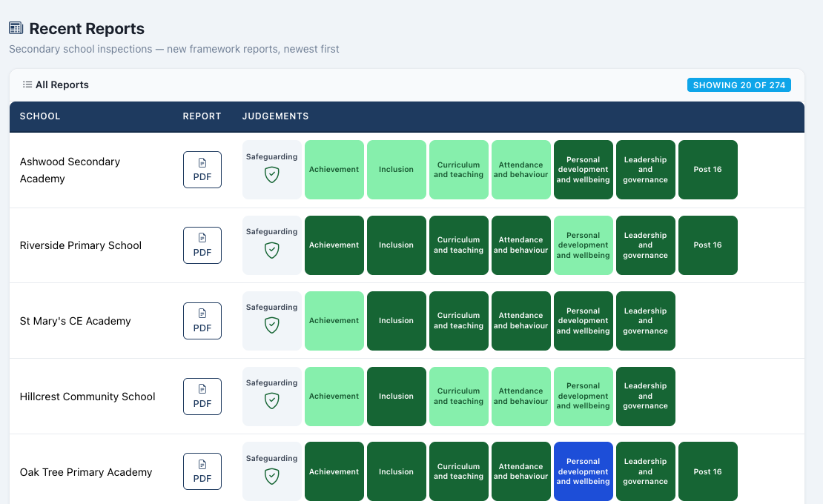The image size is (823, 504).
Task: Open Ashwood Secondary Academy PDF report
Action: pyautogui.click(x=202, y=170)
